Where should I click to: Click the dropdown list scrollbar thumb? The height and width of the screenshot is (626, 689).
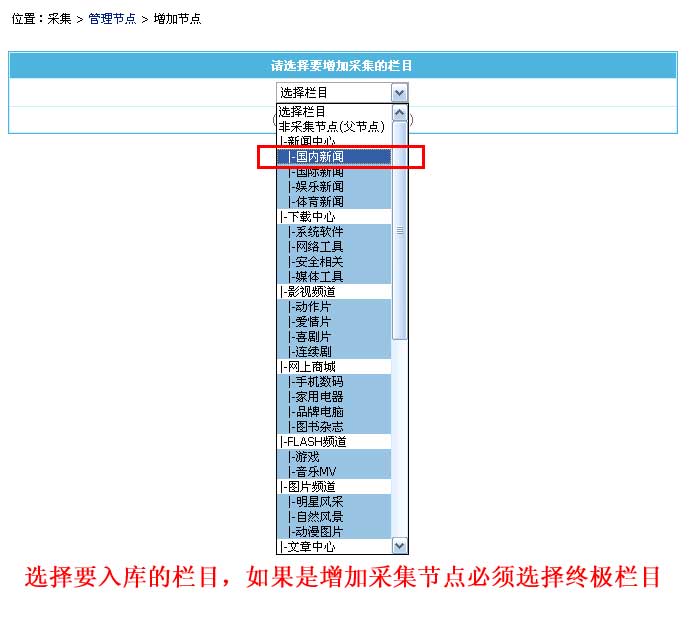(400, 230)
